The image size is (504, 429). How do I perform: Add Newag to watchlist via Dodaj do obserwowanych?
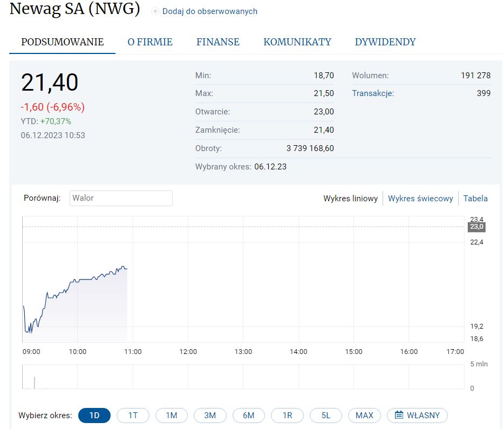209,11
